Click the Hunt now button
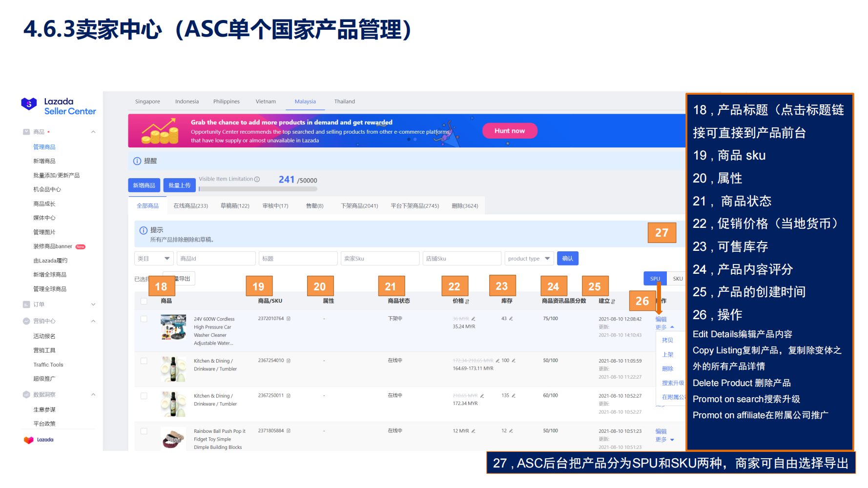 pyautogui.click(x=510, y=131)
